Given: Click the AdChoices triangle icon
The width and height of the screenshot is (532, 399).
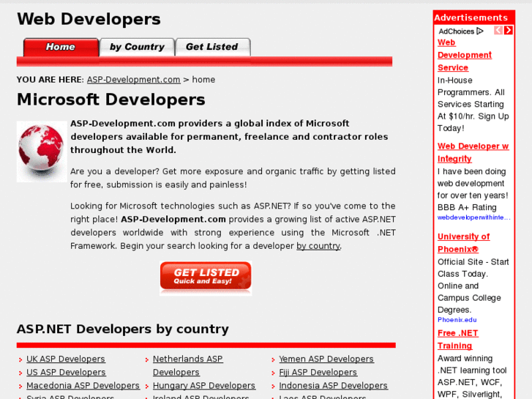Looking at the screenshot, I should tap(480, 31).
